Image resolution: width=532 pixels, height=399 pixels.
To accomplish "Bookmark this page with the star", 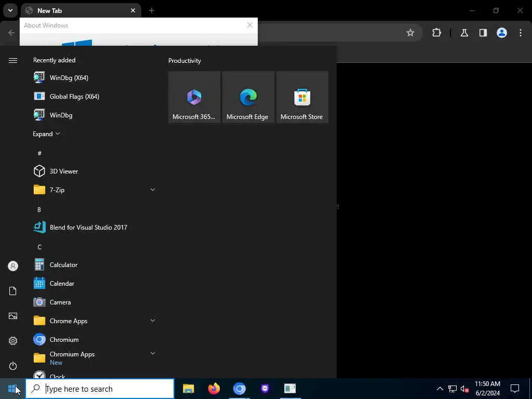I will tap(410, 33).
